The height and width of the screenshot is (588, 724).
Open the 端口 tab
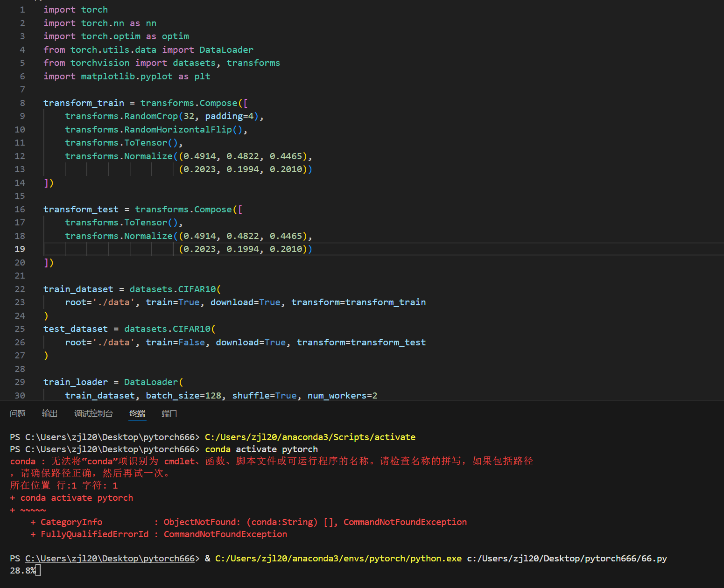[169, 413]
